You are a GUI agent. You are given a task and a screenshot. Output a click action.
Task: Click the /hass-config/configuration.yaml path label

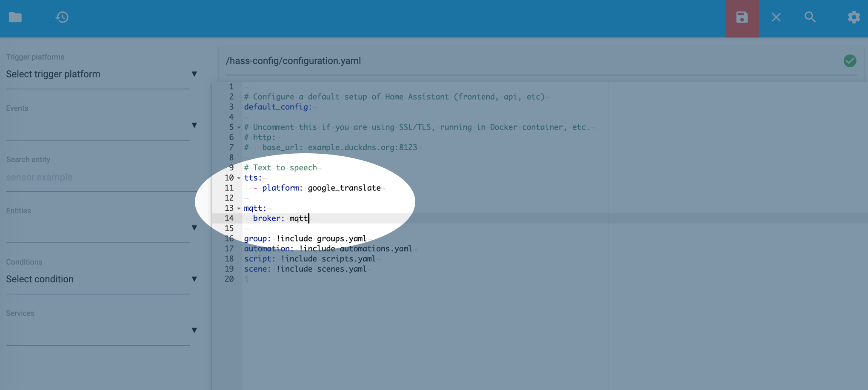(293, 60)
